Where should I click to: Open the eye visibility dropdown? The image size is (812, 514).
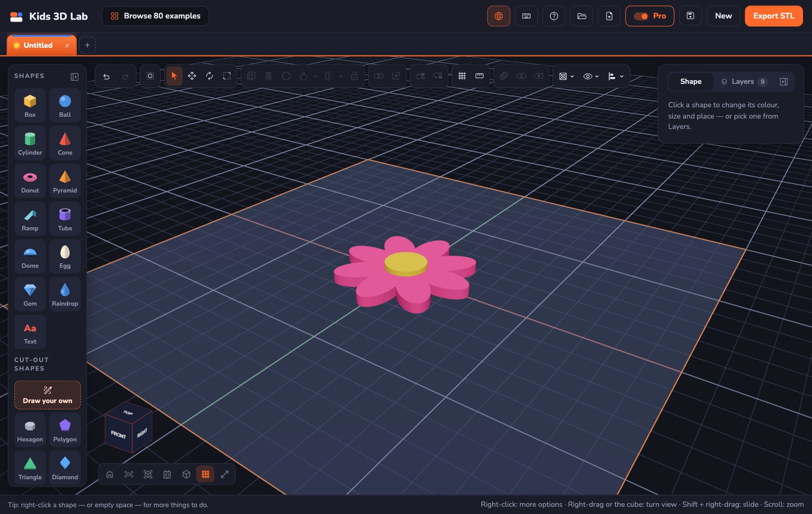click(x=591, y=76)
